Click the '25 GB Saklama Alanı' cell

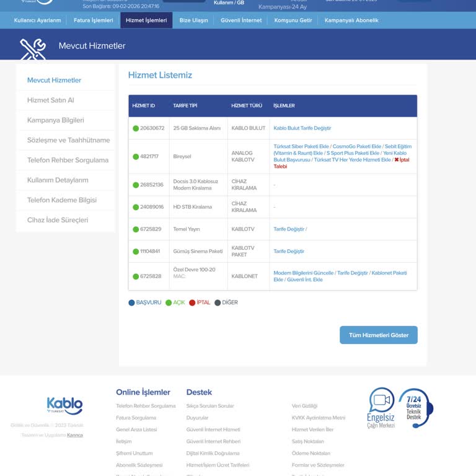pos(197,128)
